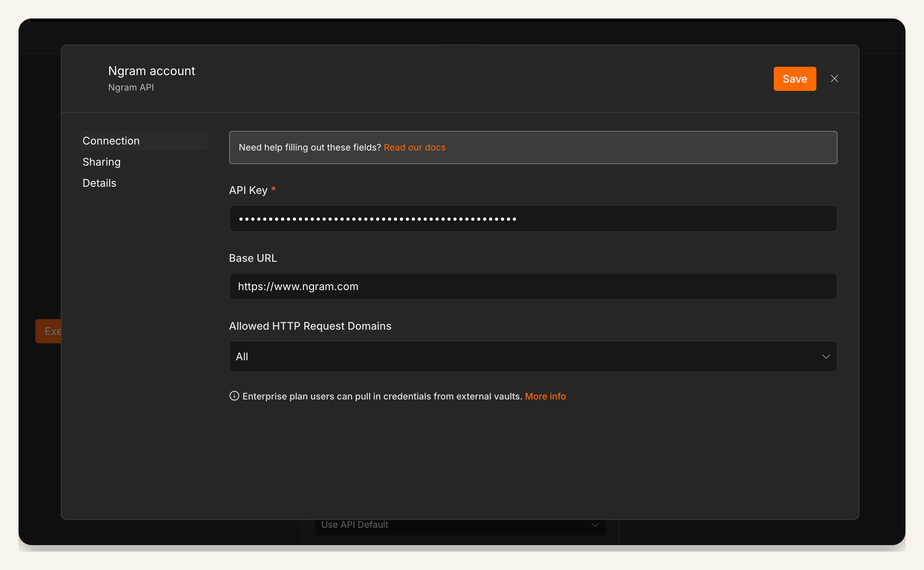Close the Ngram account dialog
Image resolution: width=924 pixels, height=570 pixels.
[x=834, y=78]
